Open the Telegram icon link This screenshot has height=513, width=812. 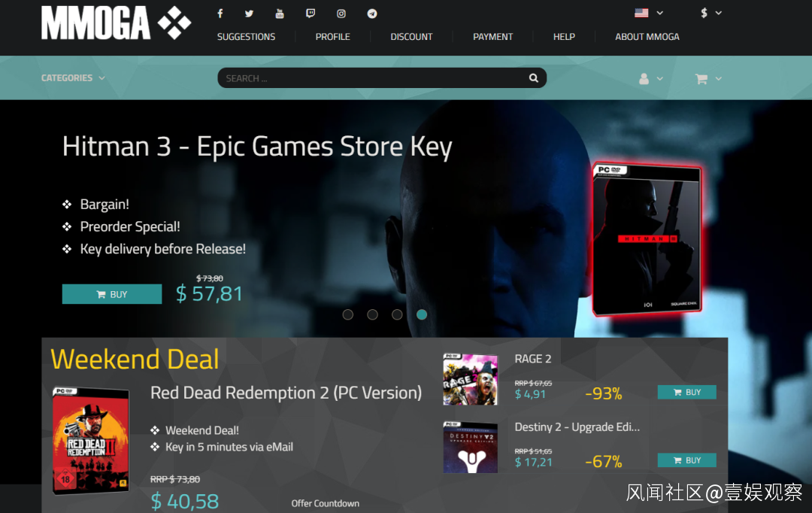point(372,14)
